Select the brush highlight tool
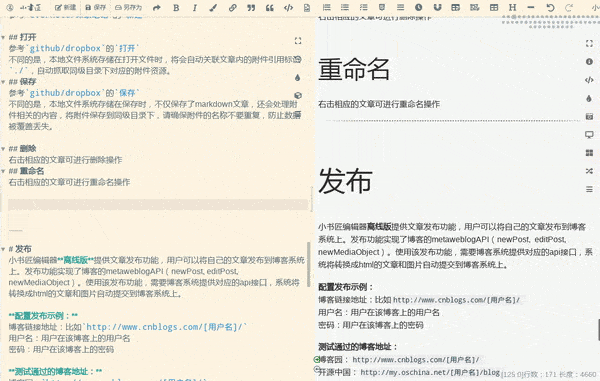 point(214,8)
